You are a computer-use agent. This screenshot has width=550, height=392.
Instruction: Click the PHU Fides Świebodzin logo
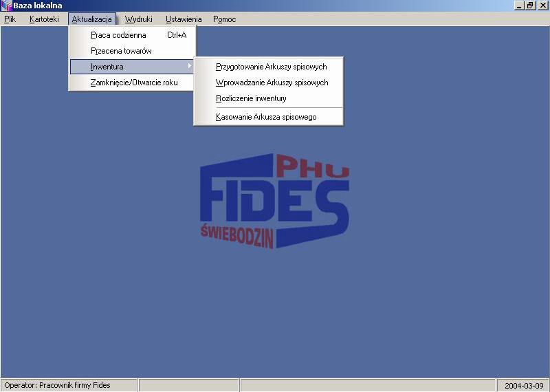[274, 202]
